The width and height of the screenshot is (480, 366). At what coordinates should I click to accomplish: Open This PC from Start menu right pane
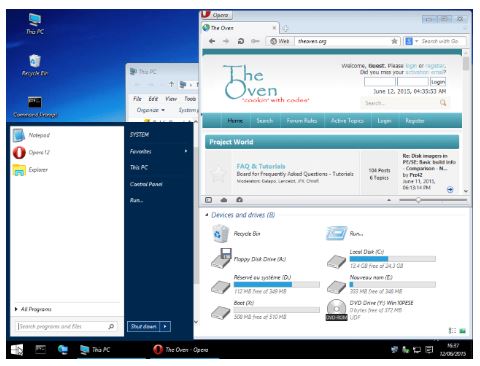[x=139, y=167]
